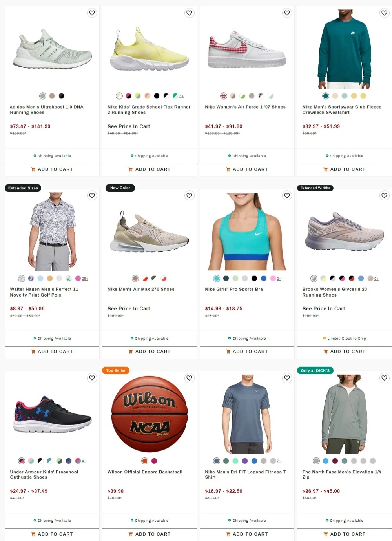Add Under Armour Kids' Outhustle Shoes to cart

(52, 534)
